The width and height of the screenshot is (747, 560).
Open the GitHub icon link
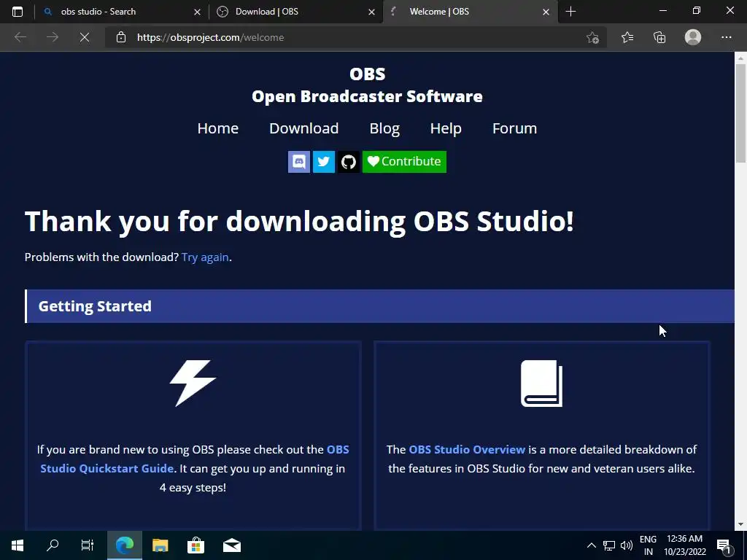[x=348, y=162]
